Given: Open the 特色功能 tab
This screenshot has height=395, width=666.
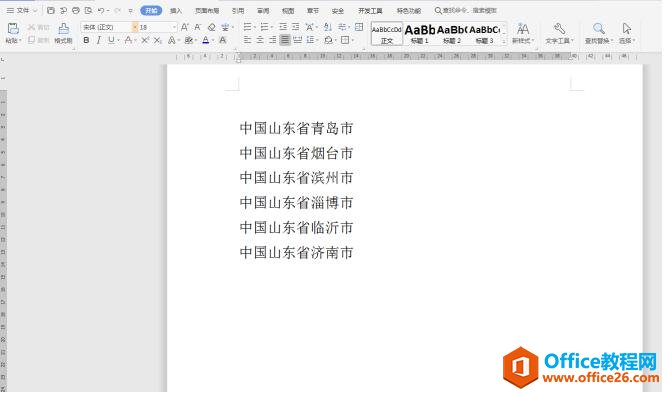Looking at the screenshot, I should (409, 11).
